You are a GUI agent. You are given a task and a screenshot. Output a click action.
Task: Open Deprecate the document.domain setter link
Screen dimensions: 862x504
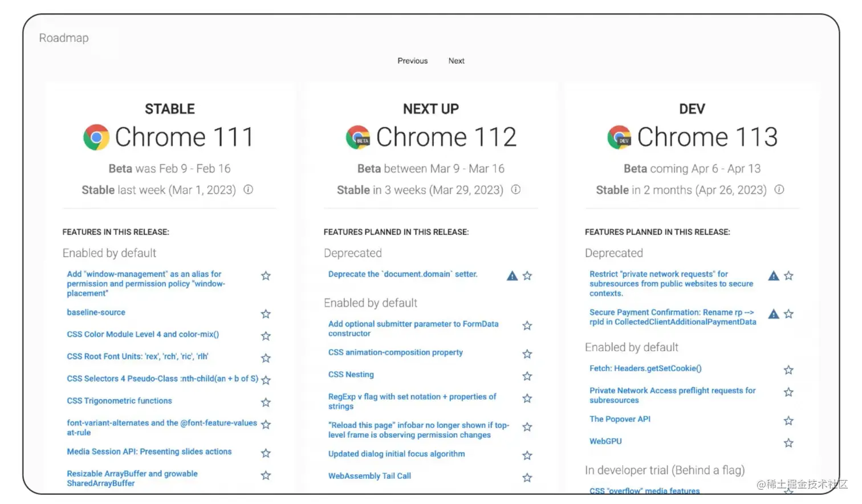click(402, 274)
